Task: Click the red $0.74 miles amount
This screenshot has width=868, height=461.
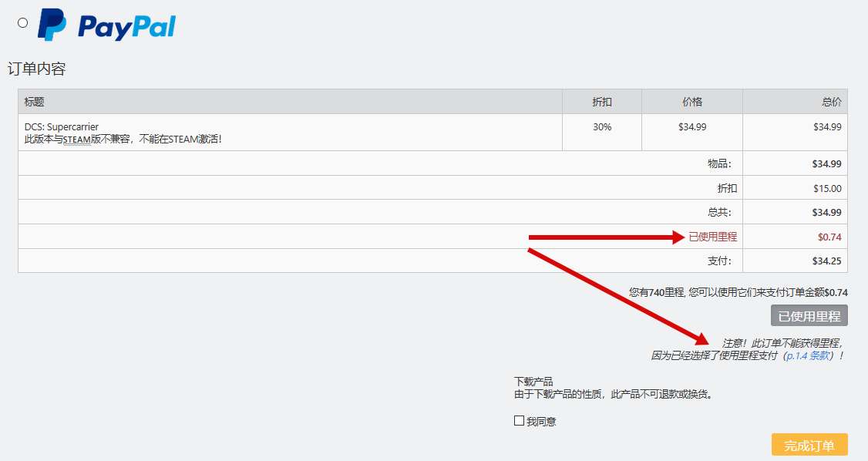Action: point(829,237)
